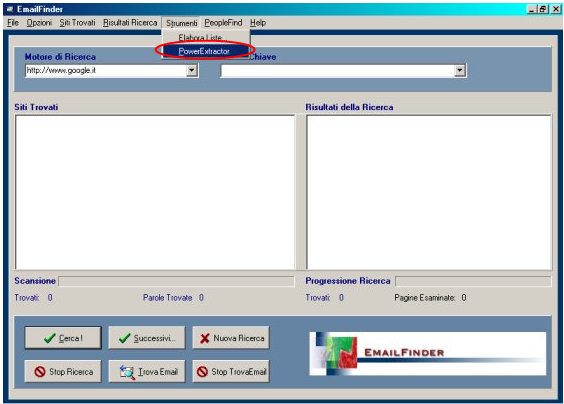Click inside the Siti Trovati list area

point(155,192)
